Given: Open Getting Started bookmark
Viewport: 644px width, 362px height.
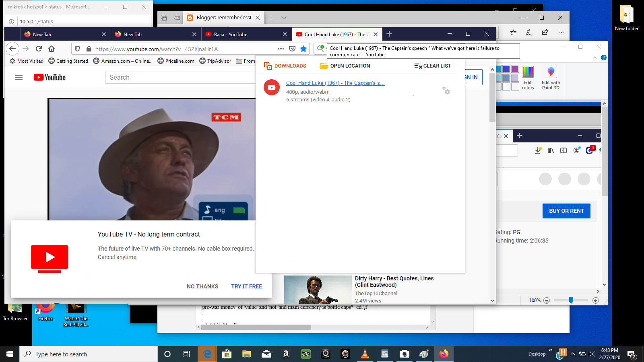Looking at the screenshot, I should (68, 61).
